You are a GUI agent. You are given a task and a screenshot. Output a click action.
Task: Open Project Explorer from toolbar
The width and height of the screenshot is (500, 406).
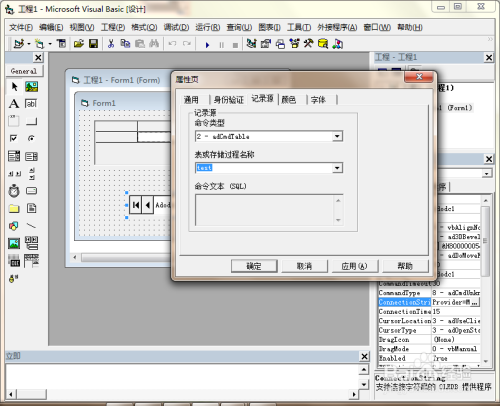coord(251,44)
